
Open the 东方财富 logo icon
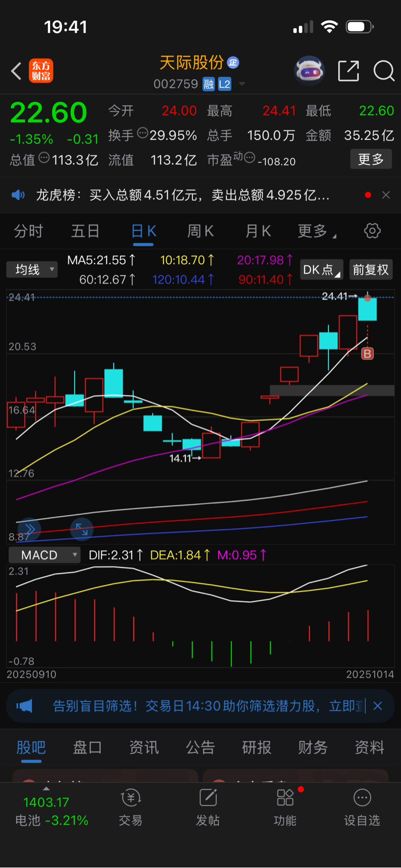click(x=41, y=71)
